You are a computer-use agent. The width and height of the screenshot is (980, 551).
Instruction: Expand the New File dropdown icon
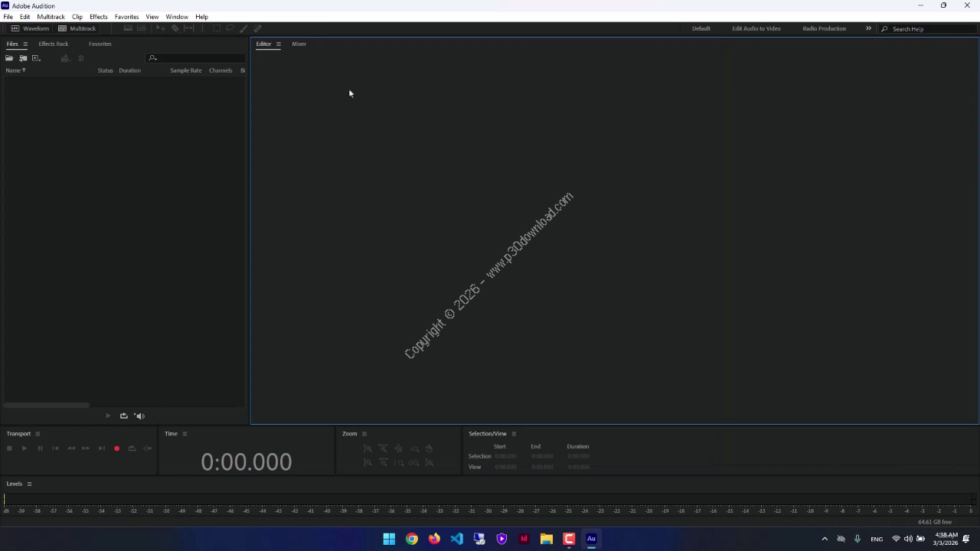pos(36,58)
